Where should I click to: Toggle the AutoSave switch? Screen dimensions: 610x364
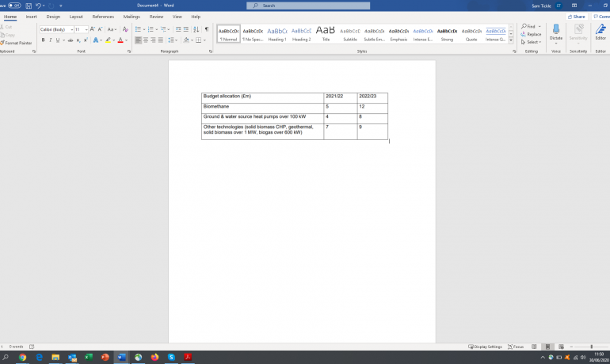click(x=13, y=6)
